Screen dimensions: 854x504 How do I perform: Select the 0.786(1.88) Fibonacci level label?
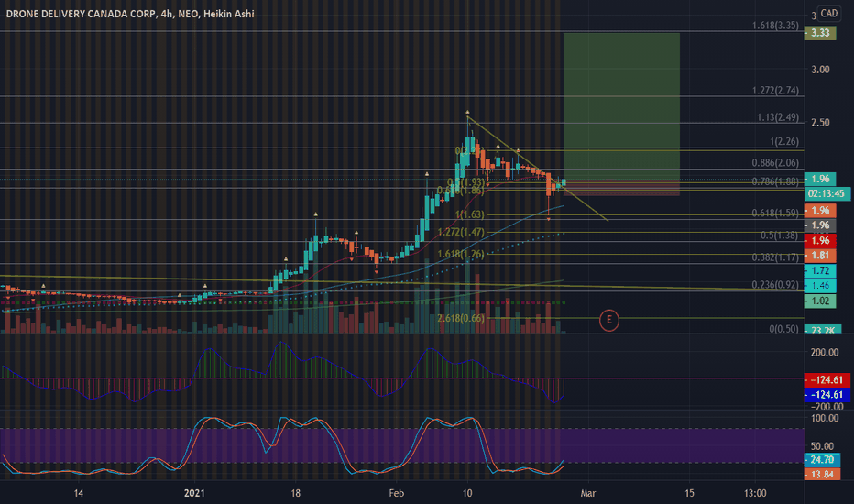point(775,181)
